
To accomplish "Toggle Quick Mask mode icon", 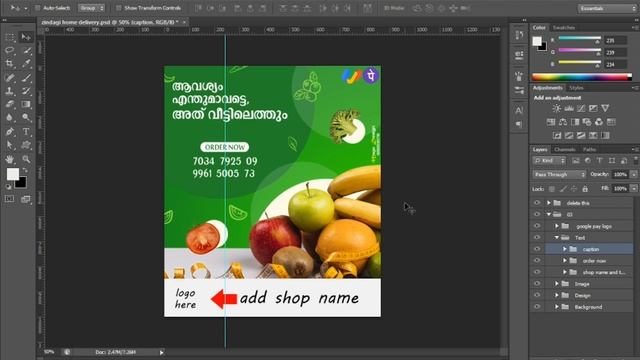I will [9, 199].
